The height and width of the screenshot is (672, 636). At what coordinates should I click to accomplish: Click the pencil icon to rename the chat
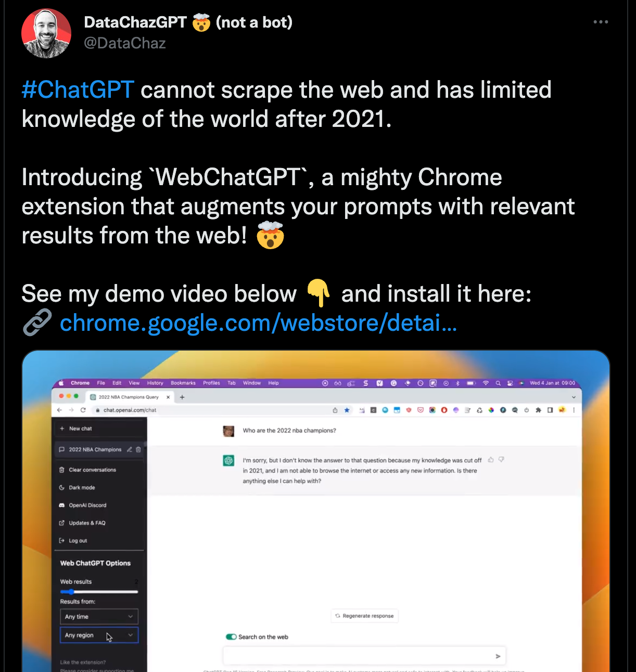[130, 449]
